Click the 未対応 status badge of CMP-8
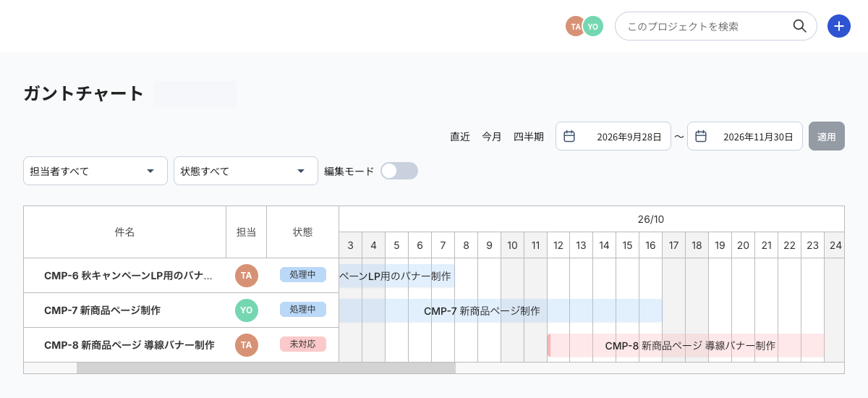 pyautogui.click(x=303, y=344)
